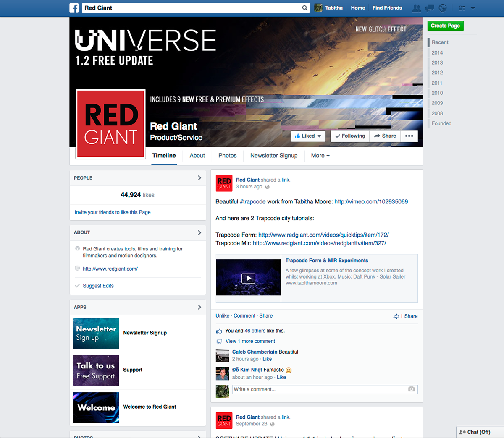This screenshot has height=438, width=504.
Task: Click the three dots more options button
Action: pyautogui.click(x=409, y=136)
